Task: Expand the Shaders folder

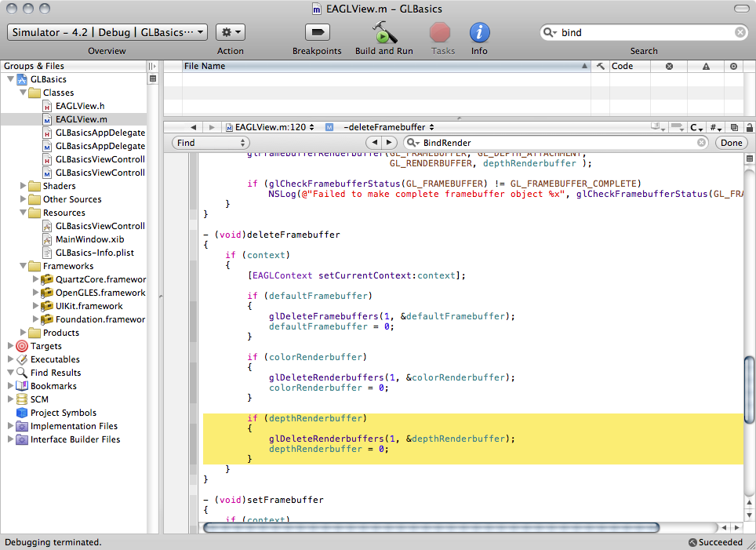Action: pyautogui.click(x=23, y=186)
